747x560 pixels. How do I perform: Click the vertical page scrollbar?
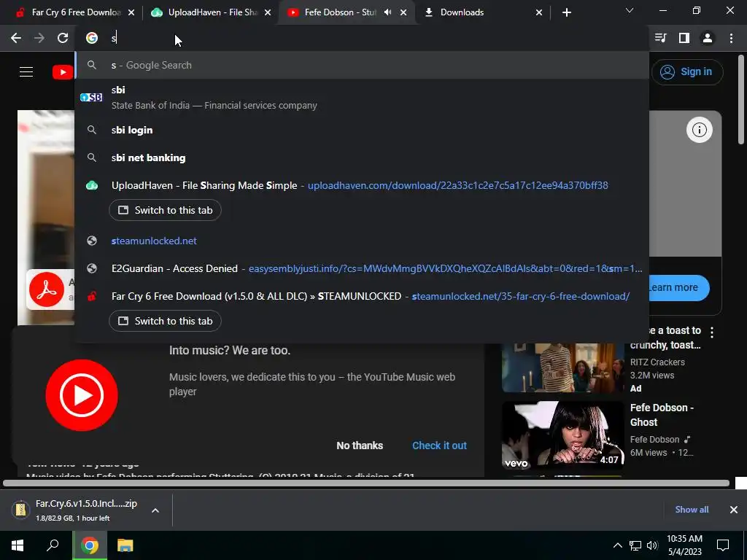(x=741, y=100)
